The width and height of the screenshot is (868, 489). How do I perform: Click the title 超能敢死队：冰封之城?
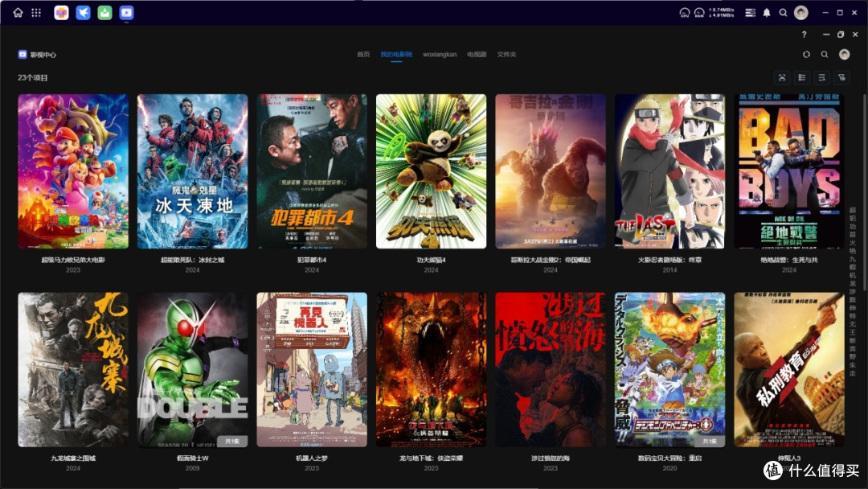pos(193,260)
